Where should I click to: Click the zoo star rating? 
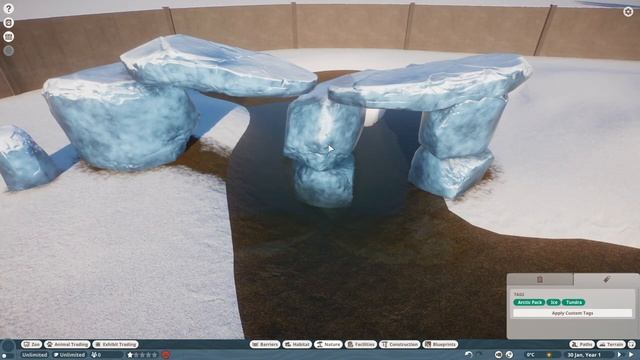[142, 355]
